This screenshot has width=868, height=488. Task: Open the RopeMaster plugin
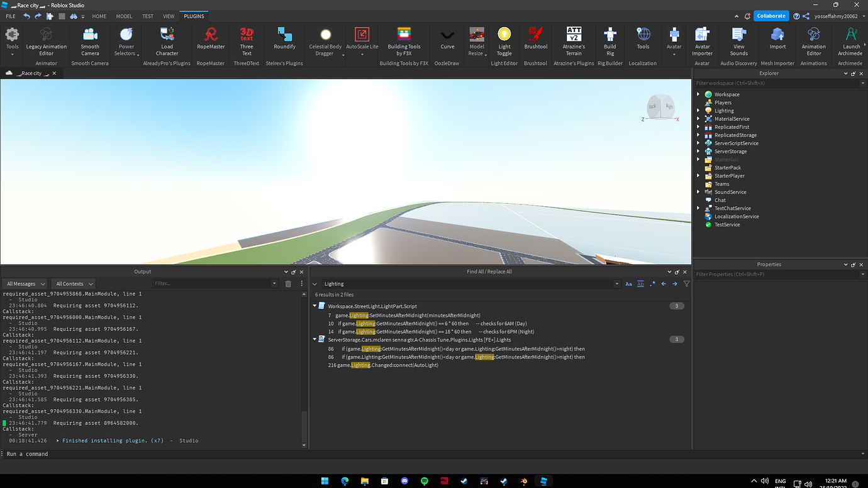pos(209,41)
